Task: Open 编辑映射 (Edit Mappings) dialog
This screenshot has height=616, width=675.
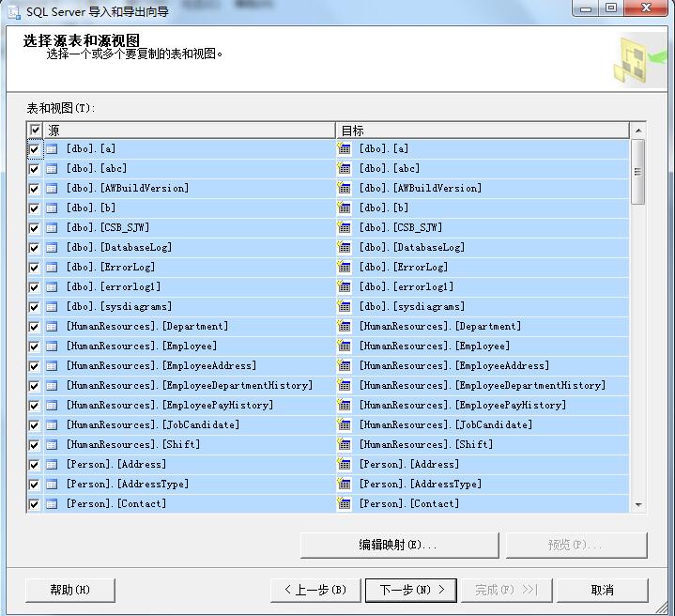Action: click(x=398, y=545)
